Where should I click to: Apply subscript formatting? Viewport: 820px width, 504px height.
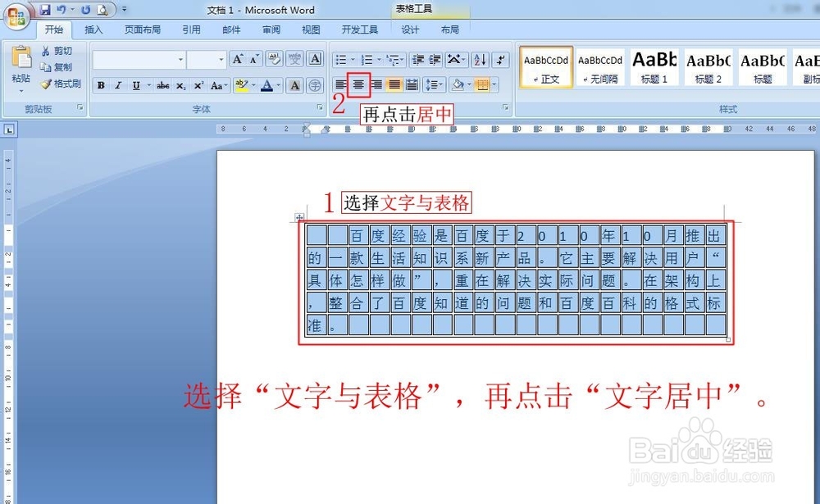pyautogui.click(x=180, y=85)
